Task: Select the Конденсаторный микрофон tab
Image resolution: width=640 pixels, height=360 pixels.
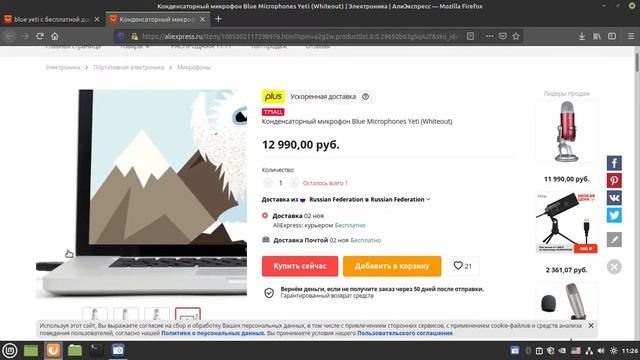Action: click(x=157, y=19)
